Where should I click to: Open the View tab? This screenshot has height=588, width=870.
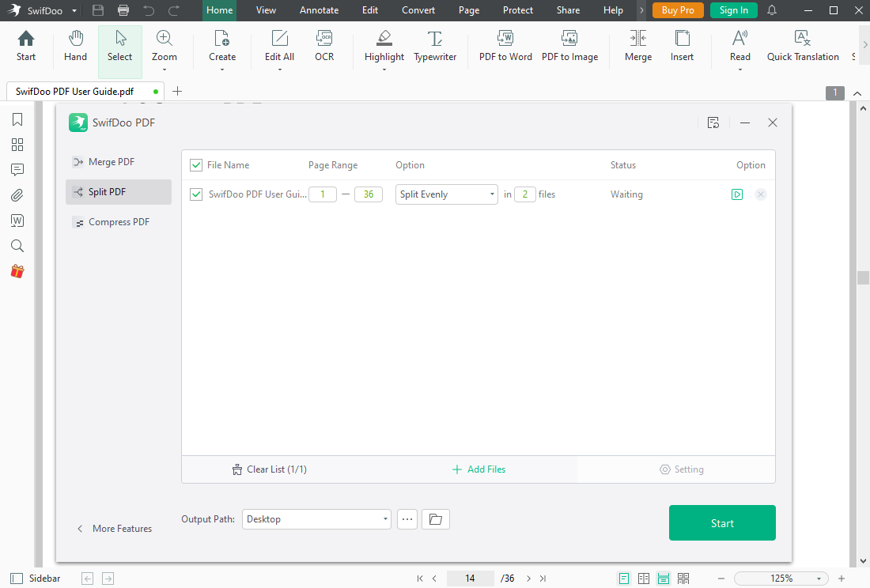click(266, 10)
